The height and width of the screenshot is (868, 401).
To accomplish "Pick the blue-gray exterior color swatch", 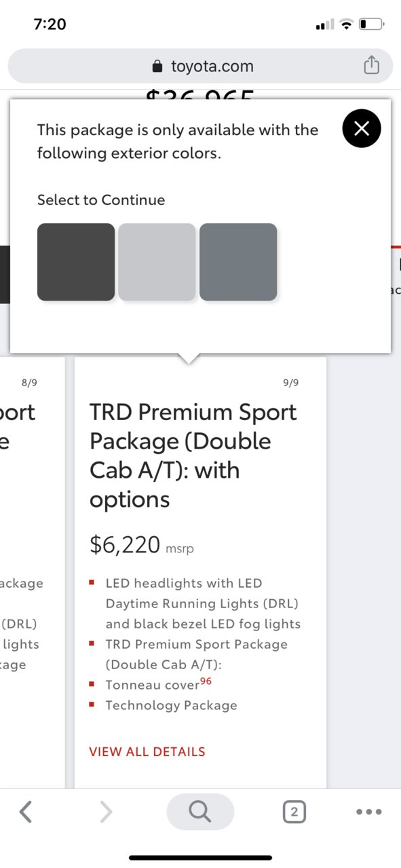I will point(238,262).
